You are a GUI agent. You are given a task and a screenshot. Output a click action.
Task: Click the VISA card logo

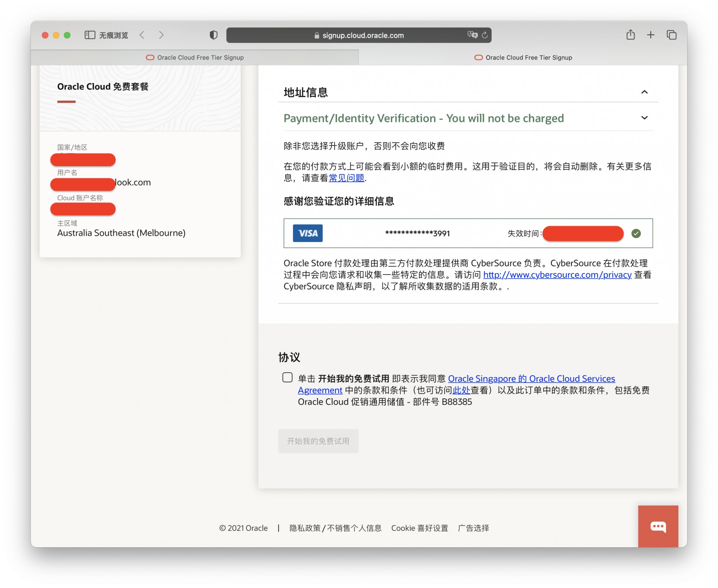[x=308, y=233]
